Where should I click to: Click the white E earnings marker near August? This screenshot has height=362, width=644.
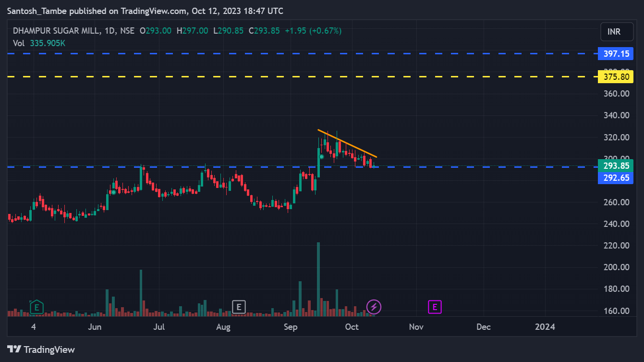(x=239, y=307)
